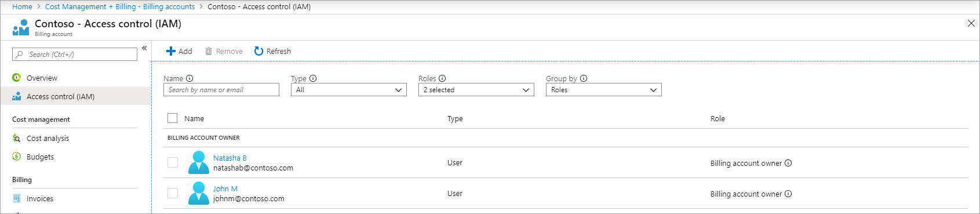Click the Name filter info icon
980x214 pixels.
click(x=190, y=78)
